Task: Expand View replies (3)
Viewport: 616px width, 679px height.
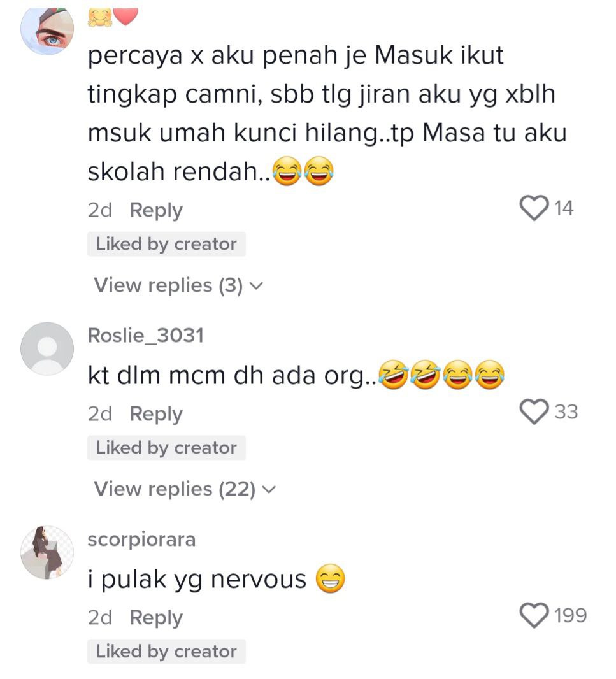Action: pyautogui.click(x=178, y=285)
